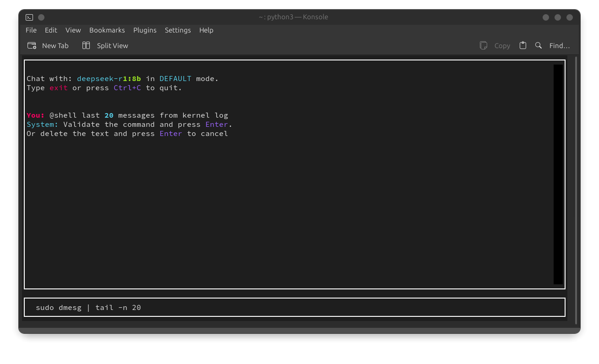Click 'Validate the command' text
The height and width of the screenshot is (364, 599).
109,125
